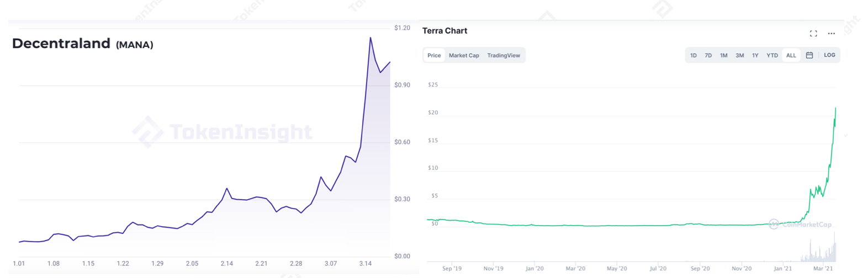Open the three-dot more options menu

831,34
